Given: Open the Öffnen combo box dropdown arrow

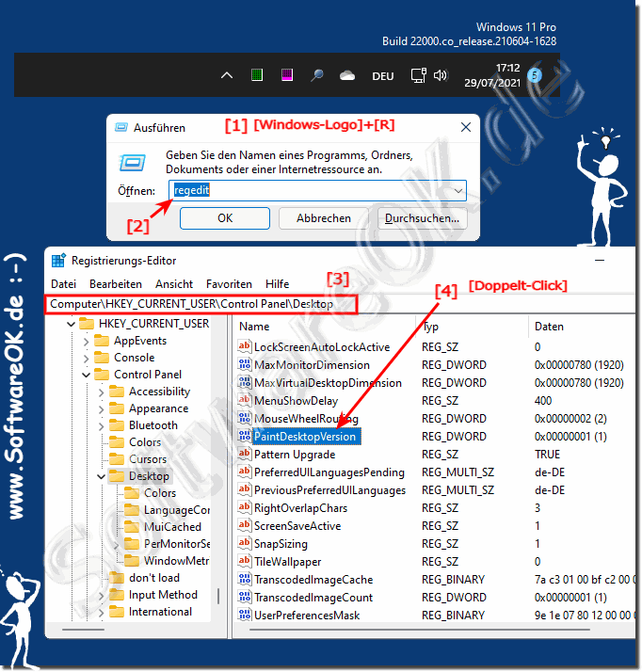Looking at the screenshot, I should (458, 191).
